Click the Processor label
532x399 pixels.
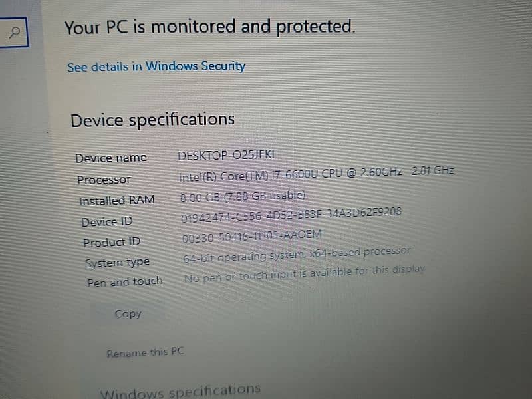pos(104,180)
